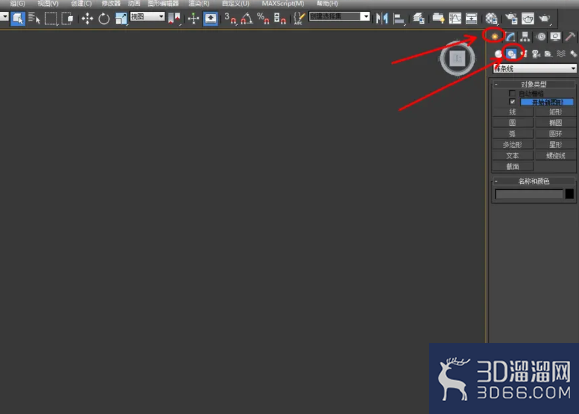Switch to Utilities hammer tab

click(571, 36)
